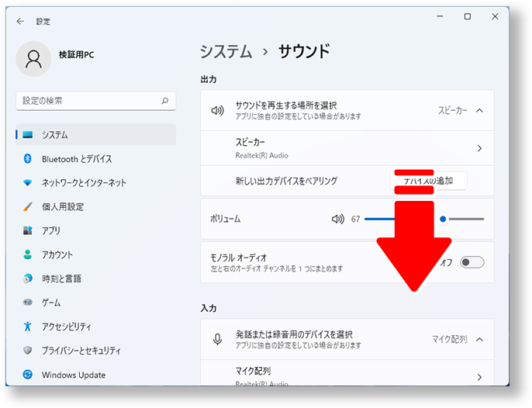Click the microphone icon in input section
The height and width of the screenshot is (408, 532).
click(217, 339)
